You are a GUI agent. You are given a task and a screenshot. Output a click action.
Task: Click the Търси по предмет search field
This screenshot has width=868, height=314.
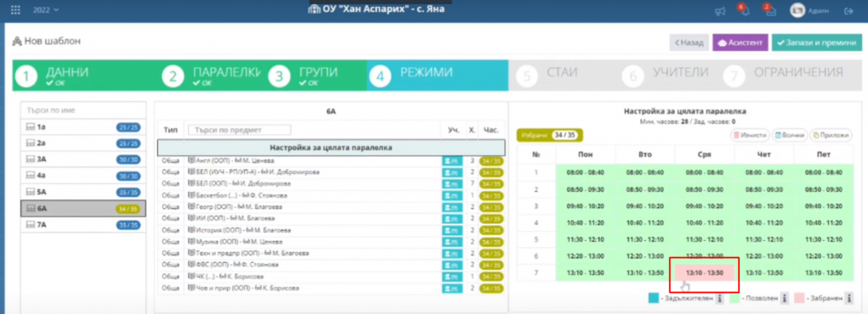[x=239, y=130]
